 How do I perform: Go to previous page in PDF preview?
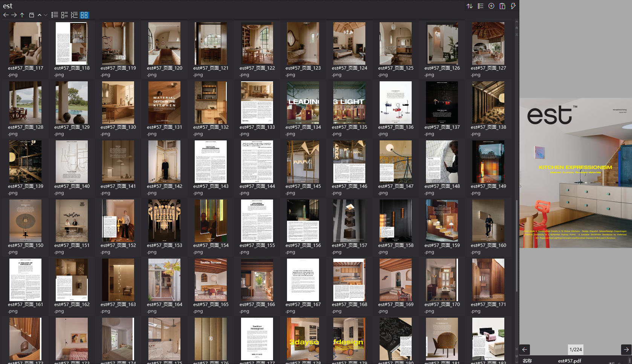pyautogui.click(x=525, y=349)
